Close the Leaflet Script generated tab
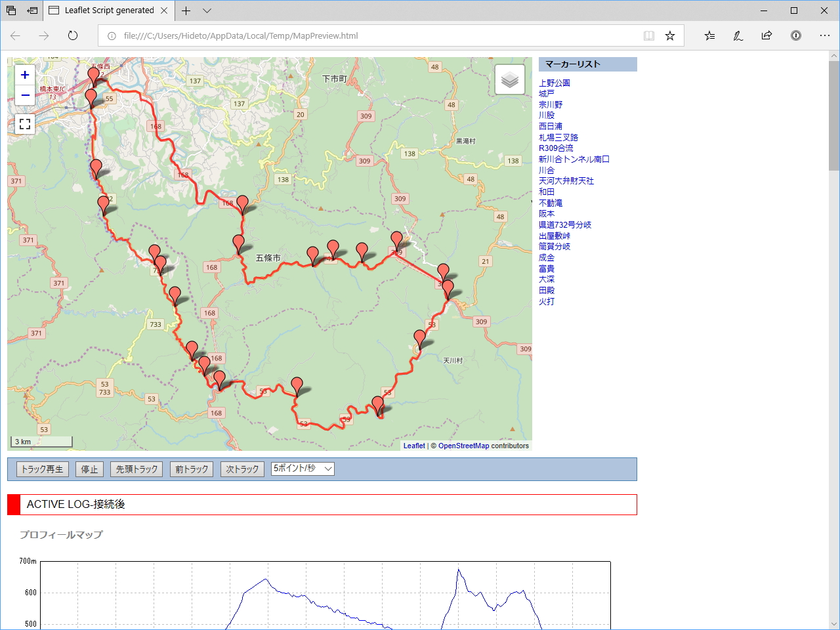The width and height of the screenshot is (840, 630). [164, 10]
